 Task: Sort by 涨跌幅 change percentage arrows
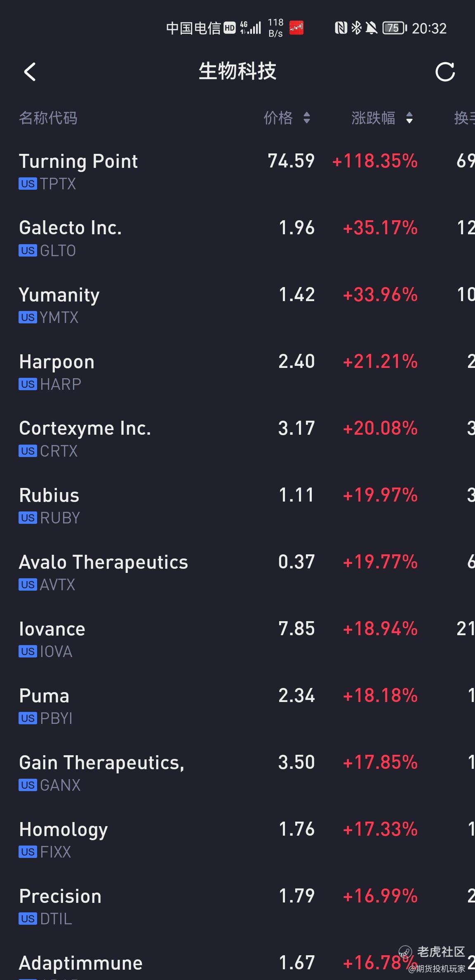tap(409, 118)
